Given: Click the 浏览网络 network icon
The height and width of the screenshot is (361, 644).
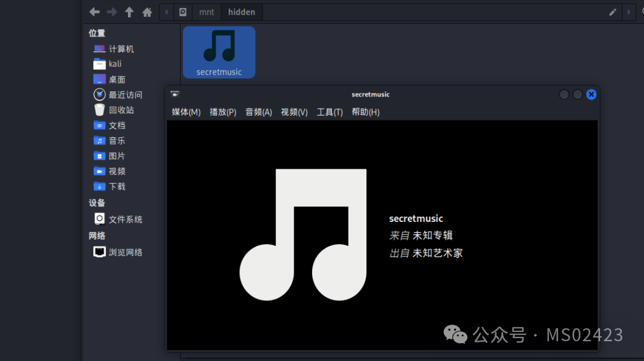Looking at the screenshot, I should pos(100,252).
